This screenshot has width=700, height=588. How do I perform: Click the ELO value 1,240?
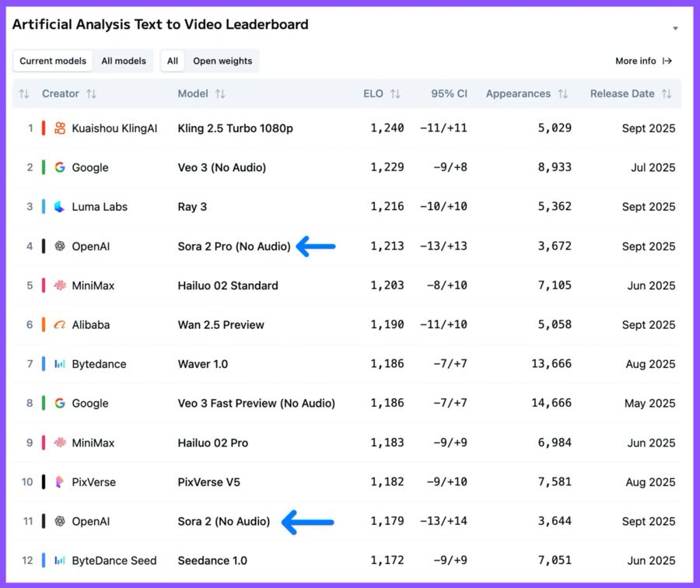[x=387, y=128]
